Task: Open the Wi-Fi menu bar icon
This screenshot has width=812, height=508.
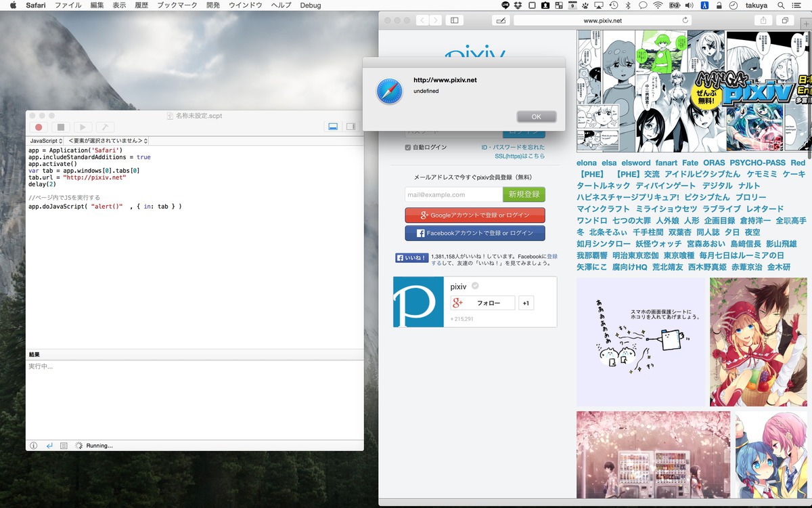Action: coord(658,5)
